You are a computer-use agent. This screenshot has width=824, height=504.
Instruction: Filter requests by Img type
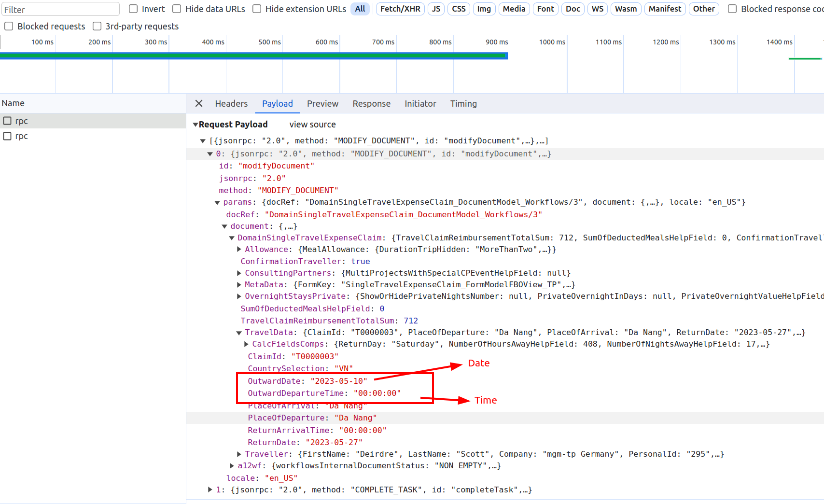coord(484,9)
